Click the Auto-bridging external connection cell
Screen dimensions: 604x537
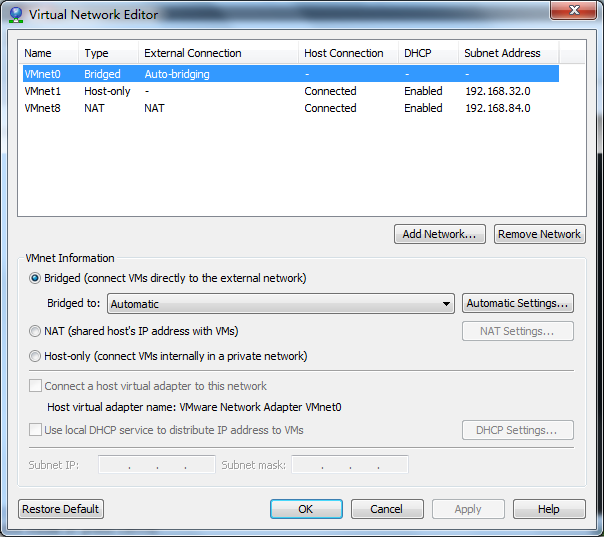(177, 74)
